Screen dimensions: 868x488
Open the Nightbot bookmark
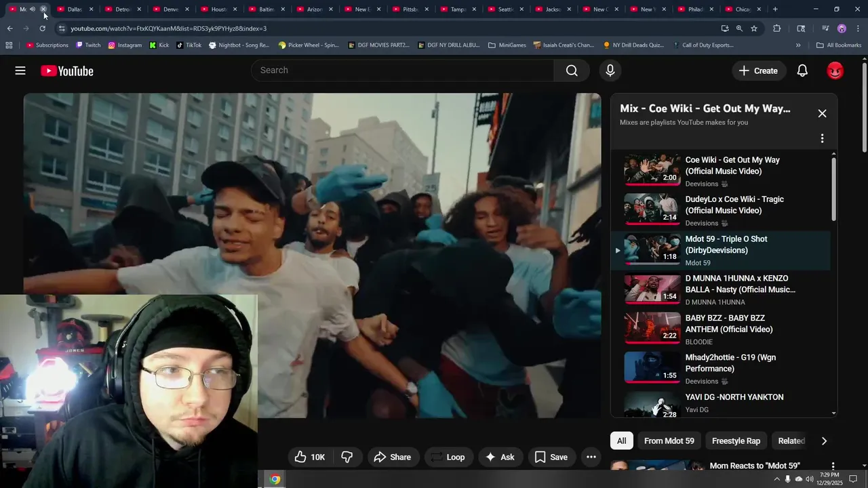coord(239,45)
